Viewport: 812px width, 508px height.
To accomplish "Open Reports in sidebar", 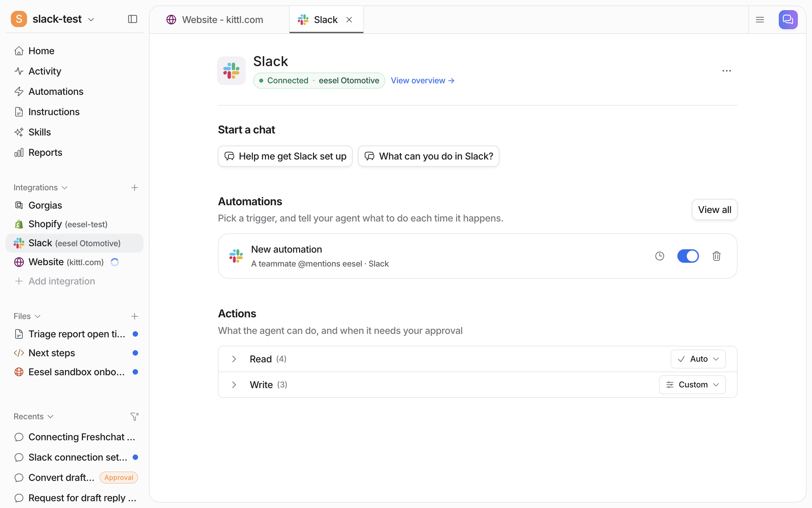I will click(x=74, y=152).
